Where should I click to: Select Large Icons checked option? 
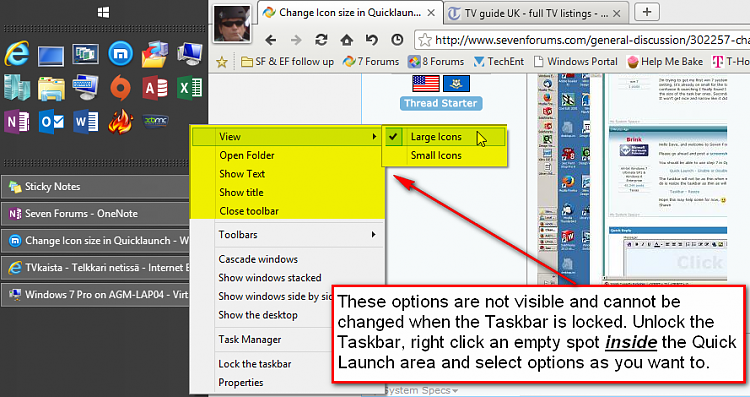click(x=444, y=137)
